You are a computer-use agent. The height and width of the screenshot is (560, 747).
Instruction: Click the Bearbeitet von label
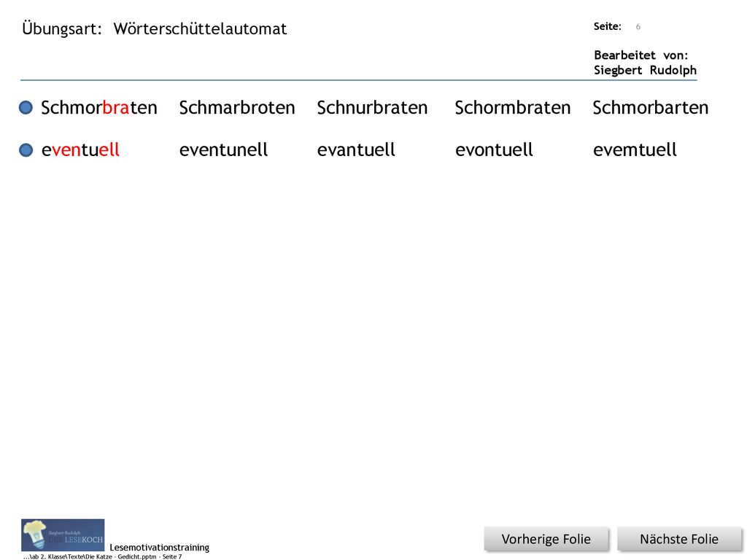pyautogui.click(x=640, y=55)
